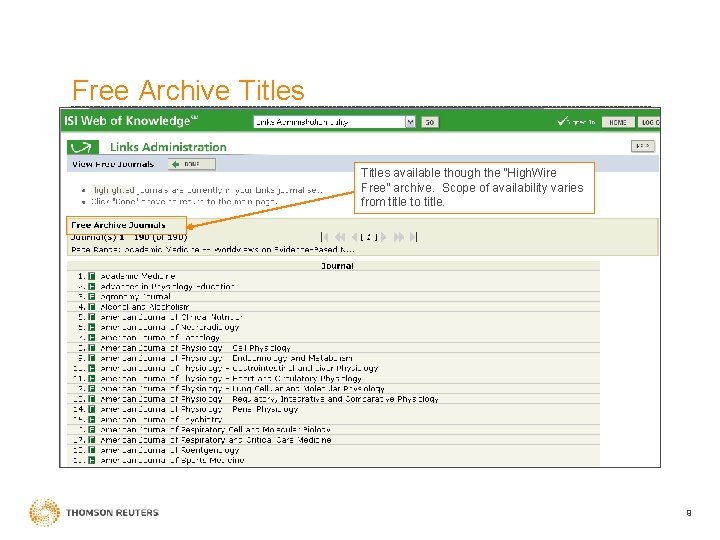Click icon beside Gastrointestinal and Liver Physiology row
This screenshot has width=720, height=540.
pos(92,368)
